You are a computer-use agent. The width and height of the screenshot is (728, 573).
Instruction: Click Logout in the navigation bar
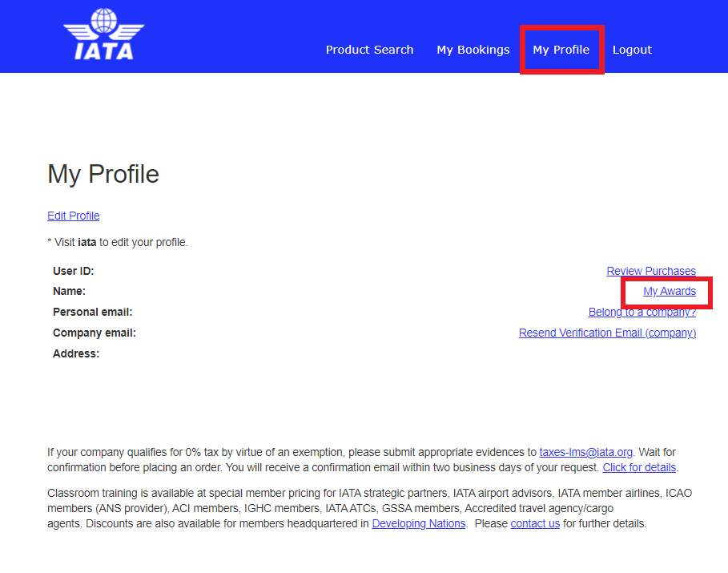click(x=632, y=49)
